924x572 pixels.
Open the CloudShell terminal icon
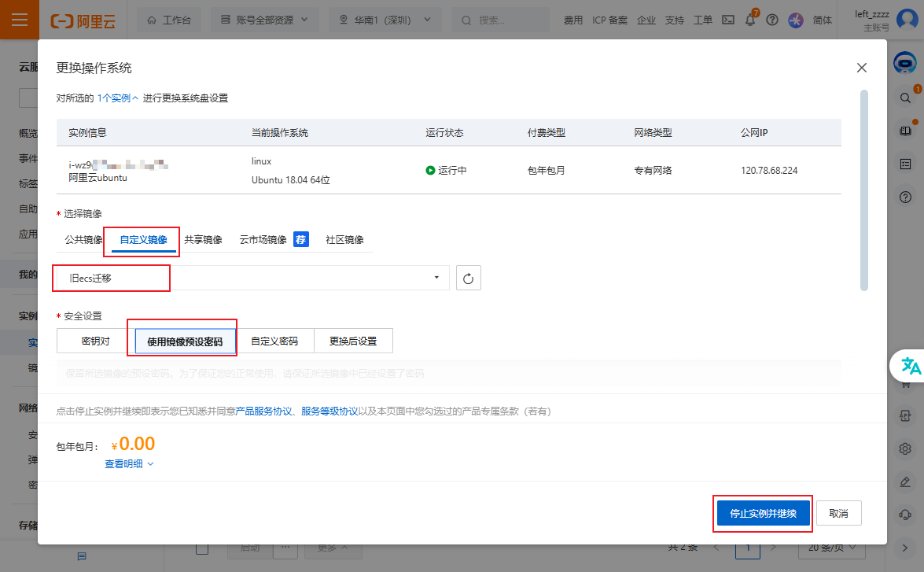(x=727, y=20)
